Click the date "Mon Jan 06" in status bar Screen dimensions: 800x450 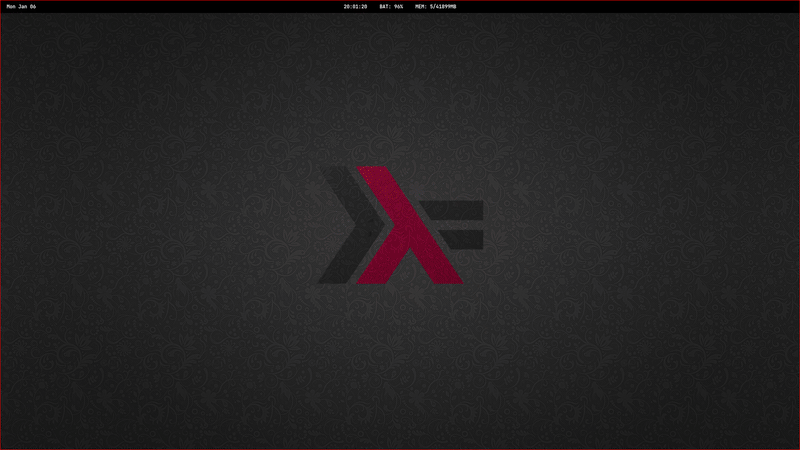pos(21,7)
